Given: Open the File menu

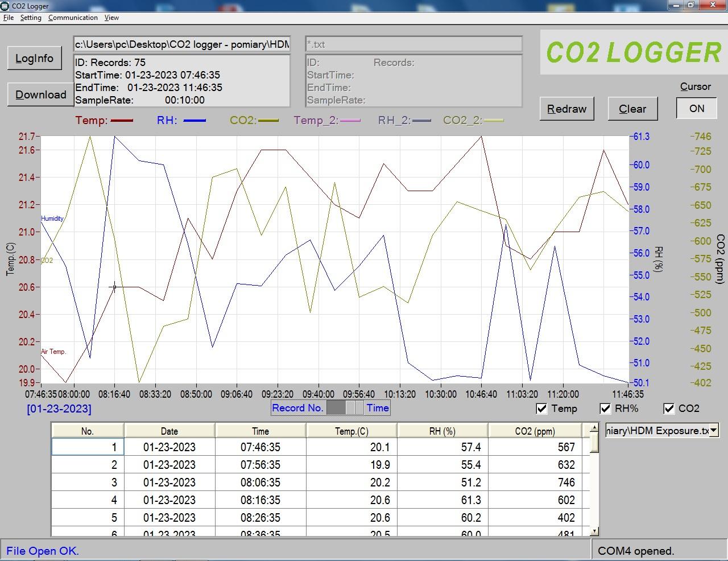Looking at the screenshot, I should (x=9, y=18).
